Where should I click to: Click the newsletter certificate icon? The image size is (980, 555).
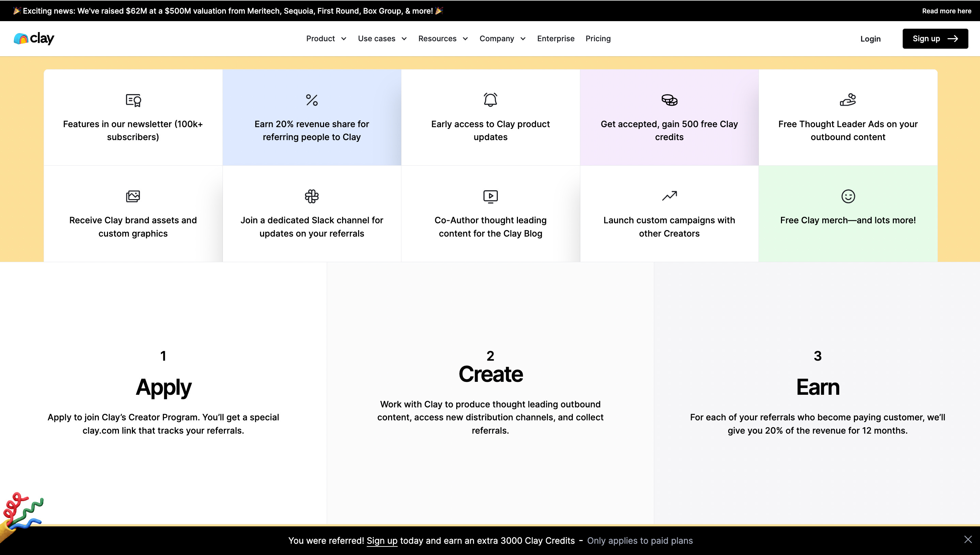pos(133,100)
